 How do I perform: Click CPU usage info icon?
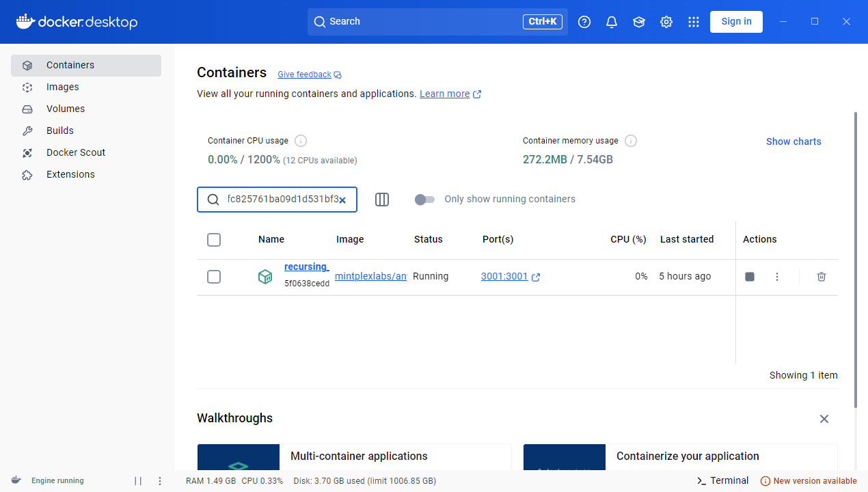(x=301, y=141)
